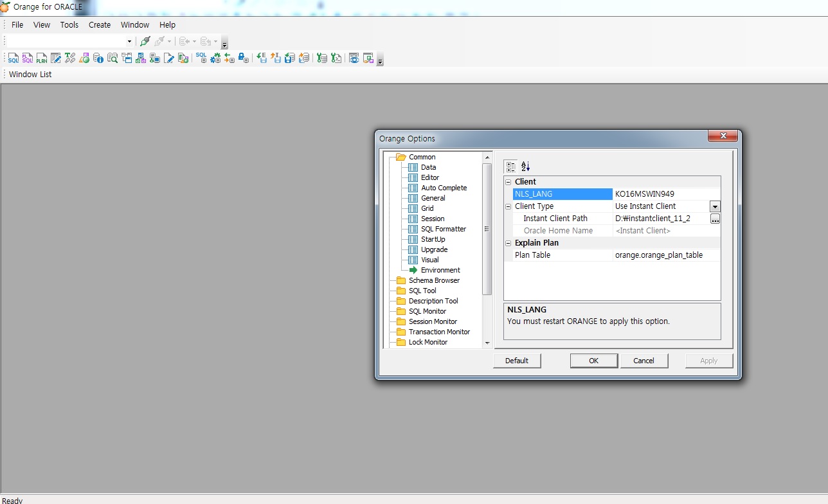The height and width of the screenshot is (504, 828).
Task: Collapse the Client Type property group
Action: (x=508, y=206)
